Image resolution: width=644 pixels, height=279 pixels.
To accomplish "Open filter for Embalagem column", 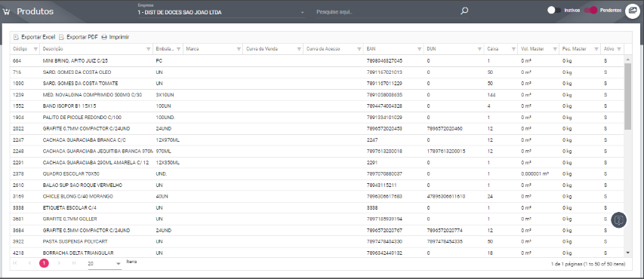I will coord(179,49).
